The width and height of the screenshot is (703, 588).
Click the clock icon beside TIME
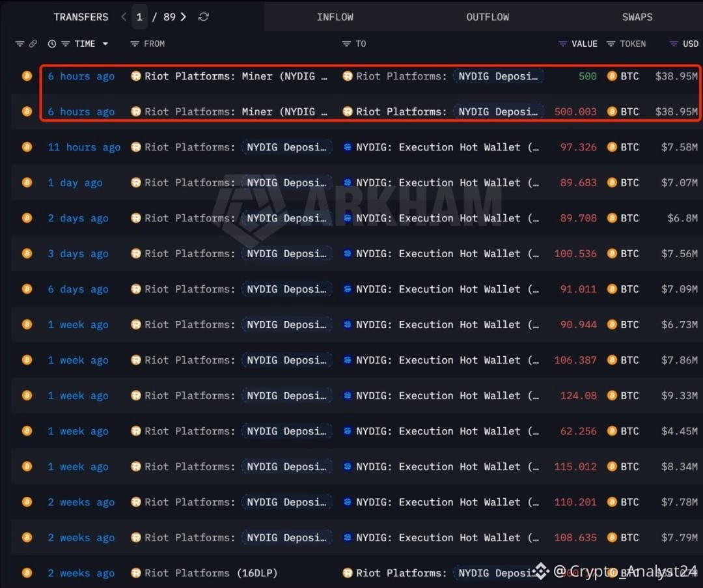(x=52, y=44)
